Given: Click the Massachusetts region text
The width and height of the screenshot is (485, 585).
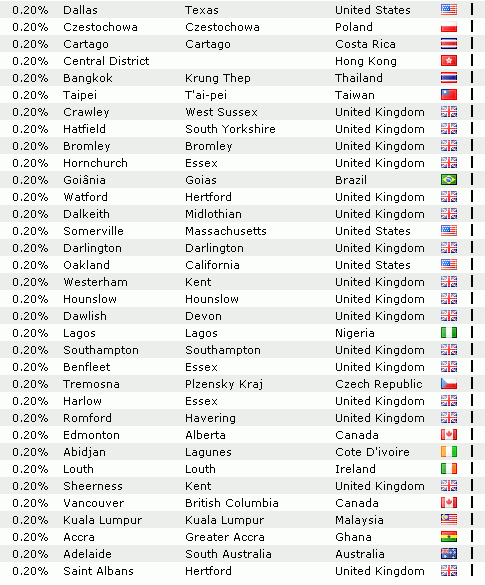Looking at the screenshot, I should tap(226, 231).
